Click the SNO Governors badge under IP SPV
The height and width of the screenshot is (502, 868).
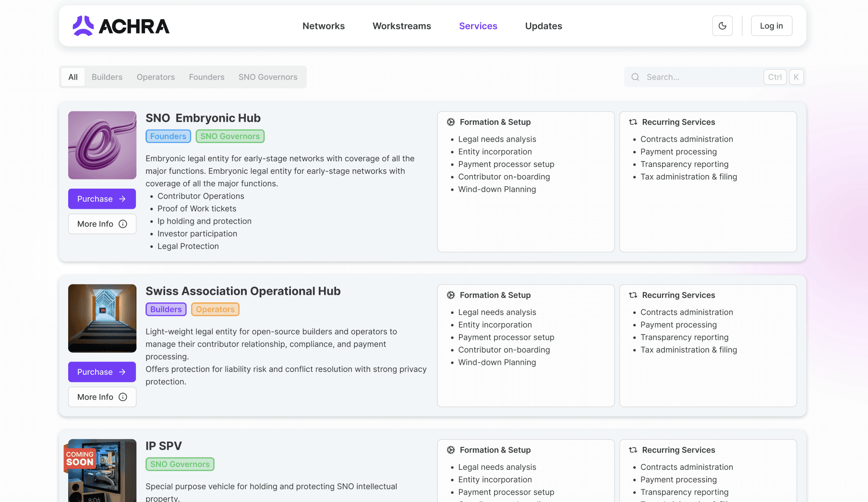[x=180, y=464]
